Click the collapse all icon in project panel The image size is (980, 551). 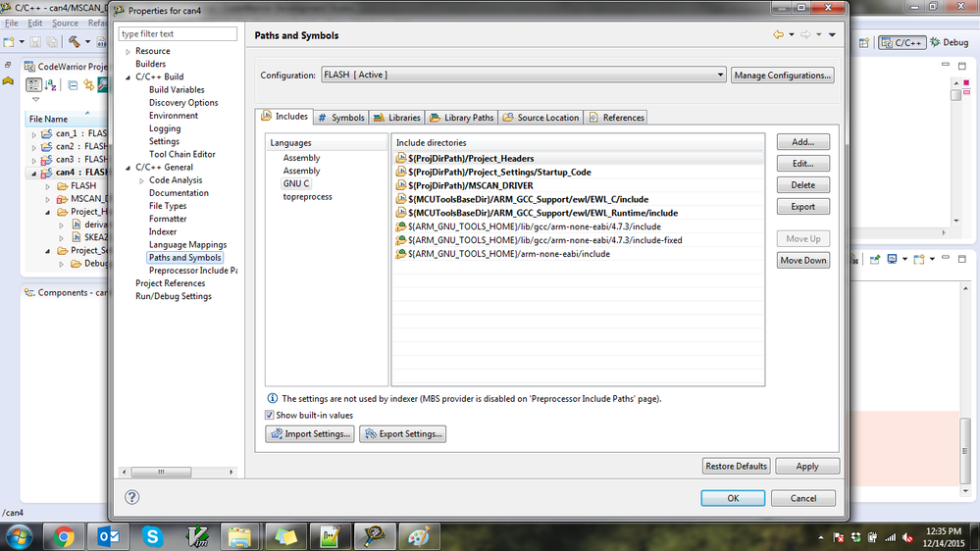(73, 85)
